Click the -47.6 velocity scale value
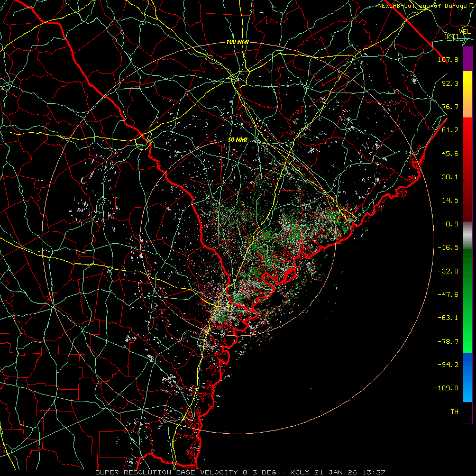This screenshot has height=476, width=476. (x=448, y=295)
